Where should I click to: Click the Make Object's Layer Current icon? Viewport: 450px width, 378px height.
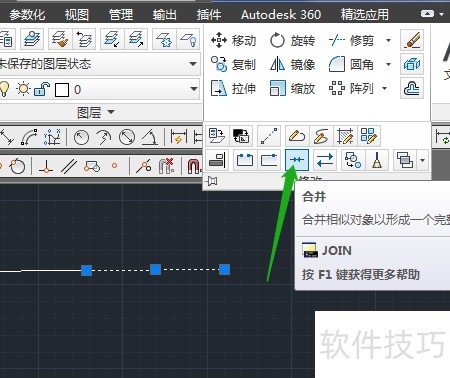(x=32, y=39)
